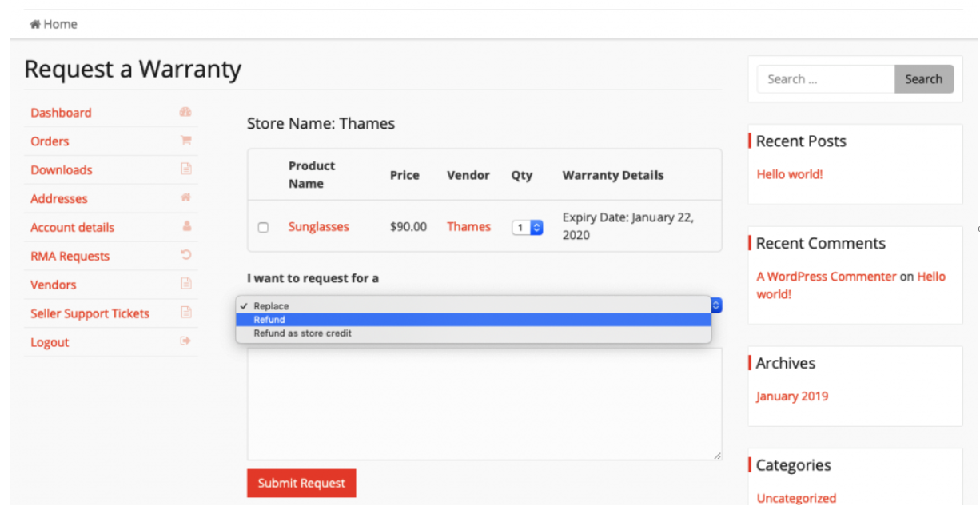
Task: Click the Addresses house icon
Action: [185, 197]
